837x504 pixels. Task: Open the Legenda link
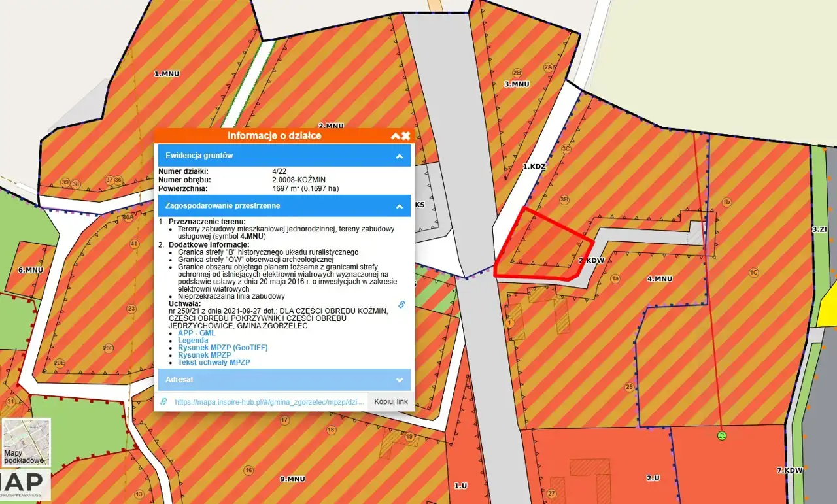pyautogui.click(x=193, y=341)
